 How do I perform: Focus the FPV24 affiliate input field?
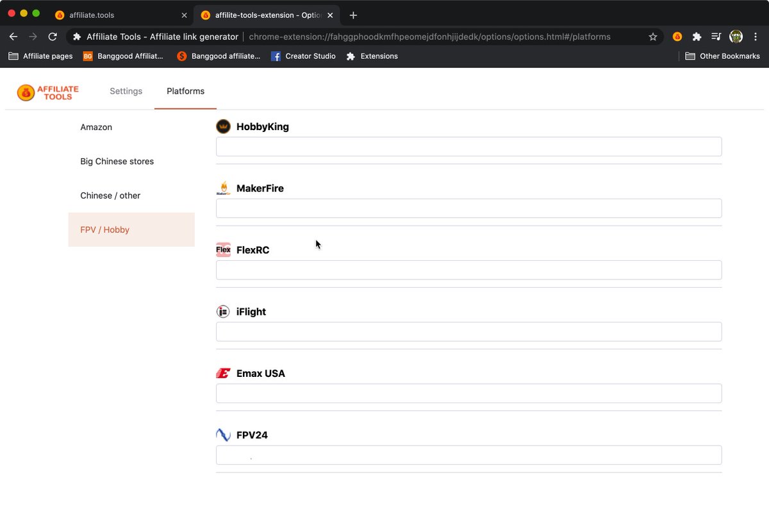pos(468,455)
